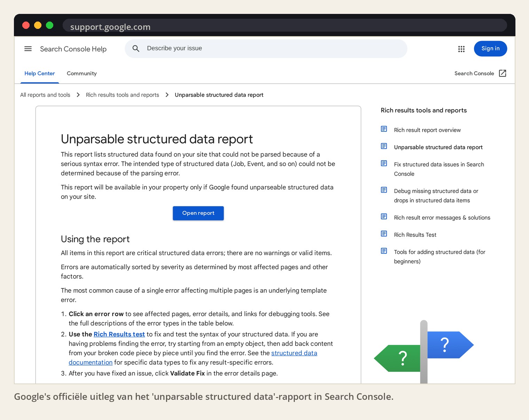Click the red close window dot
529x420 pixels.
pos(26,25)
